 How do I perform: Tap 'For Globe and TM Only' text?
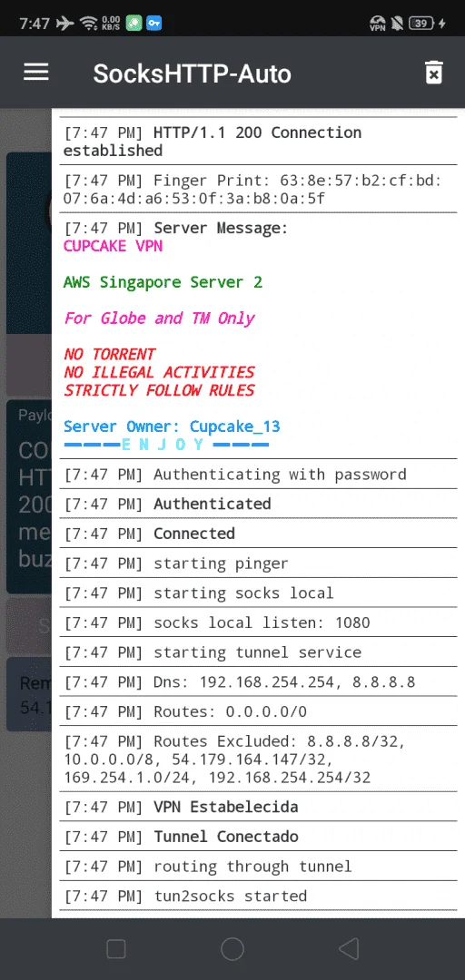pos(159,318)
